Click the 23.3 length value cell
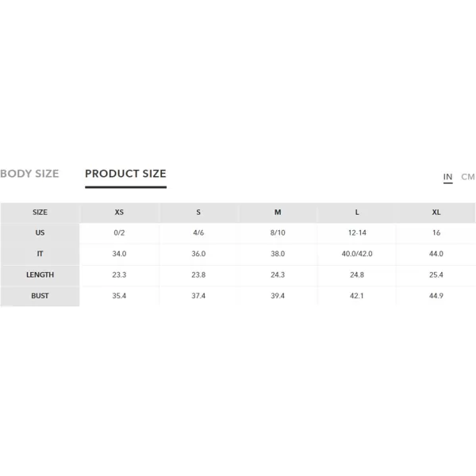 point(119,275)
